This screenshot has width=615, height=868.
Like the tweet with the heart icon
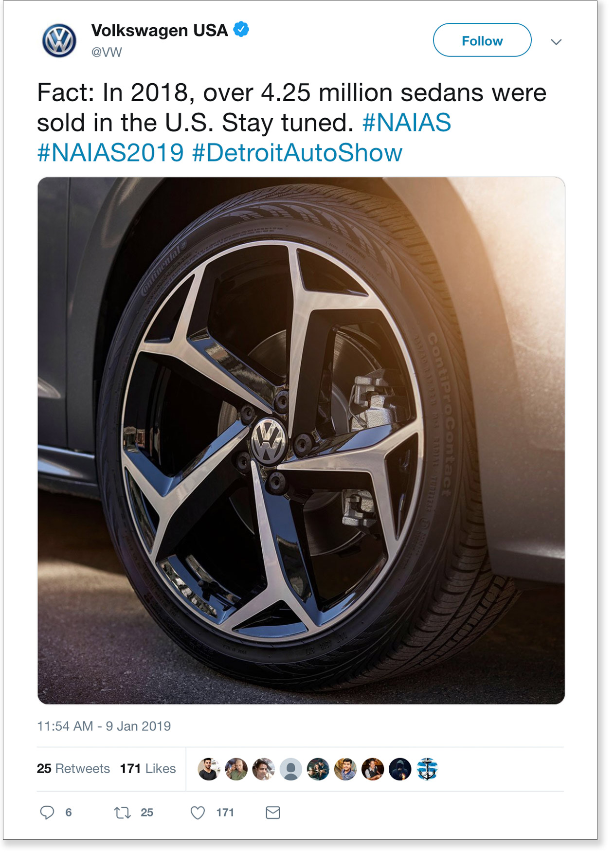(x=198, y=813)
